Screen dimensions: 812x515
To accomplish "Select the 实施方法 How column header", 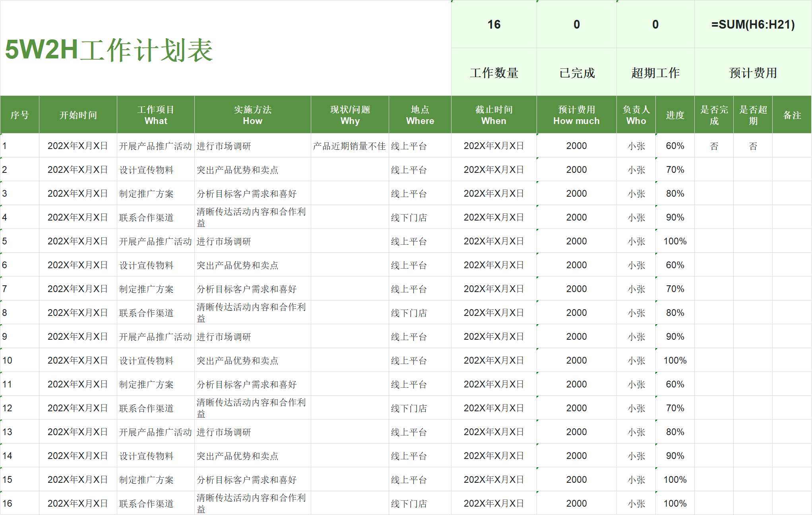I will click(252, 114).
